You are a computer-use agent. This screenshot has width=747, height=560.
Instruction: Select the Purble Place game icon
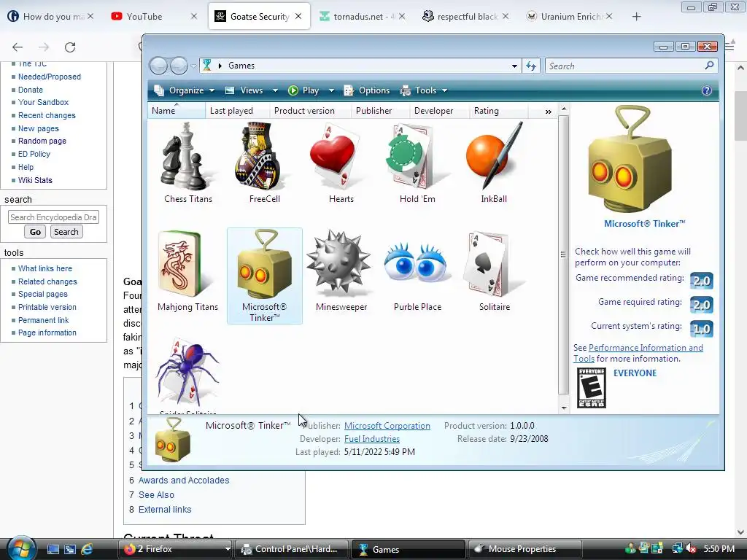tap(415, 262)
